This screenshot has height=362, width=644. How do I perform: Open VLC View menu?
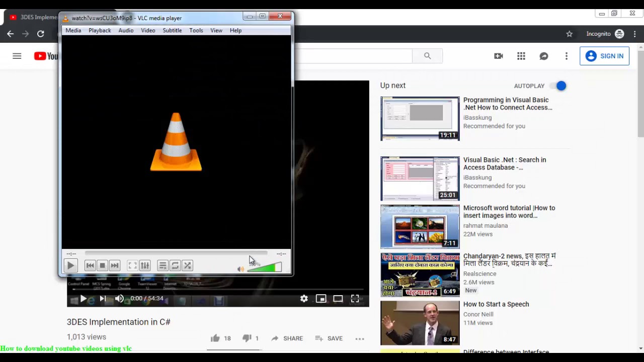216,30
